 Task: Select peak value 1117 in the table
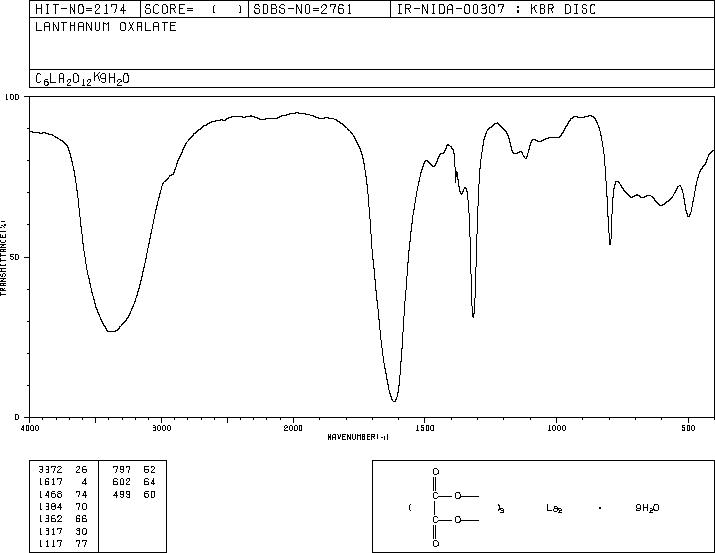click(51, 544)
